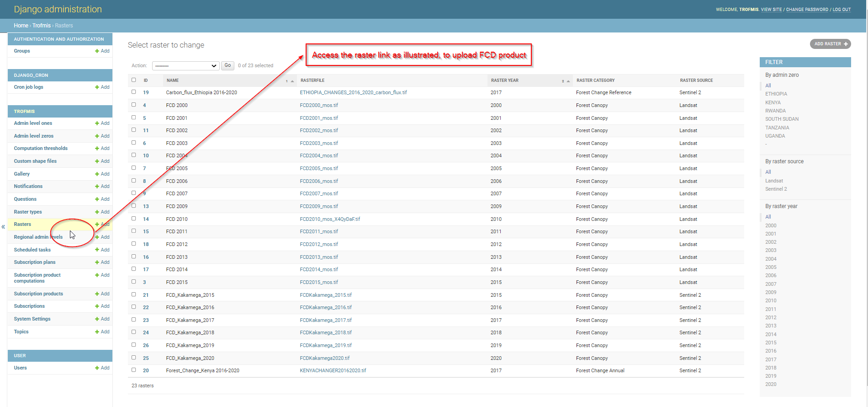
Task: Toggle the select-all rasters checkbox
Action: pos(134,80)
